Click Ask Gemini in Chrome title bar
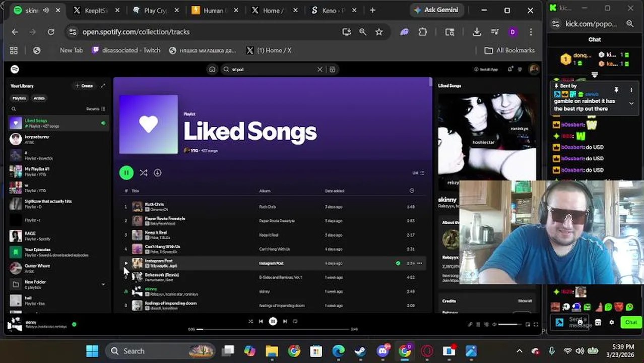Screen dimensions: 644x363 pyautogui.click(x=436, y=10)
